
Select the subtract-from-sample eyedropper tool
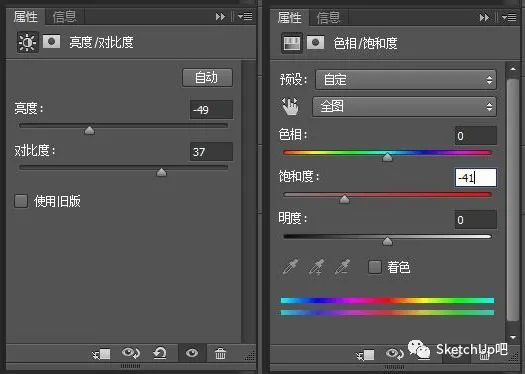coord(343,267)
